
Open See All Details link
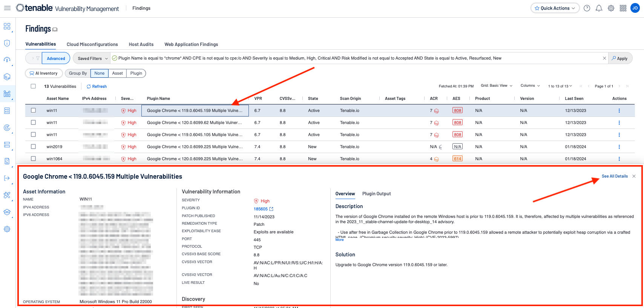pos(615,176)
